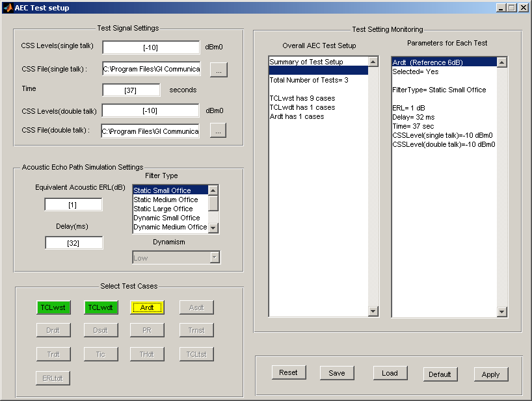The image size is (532, 401).
Task: Toggle the TCLwst test case button
Action: [x=53, y=307]
